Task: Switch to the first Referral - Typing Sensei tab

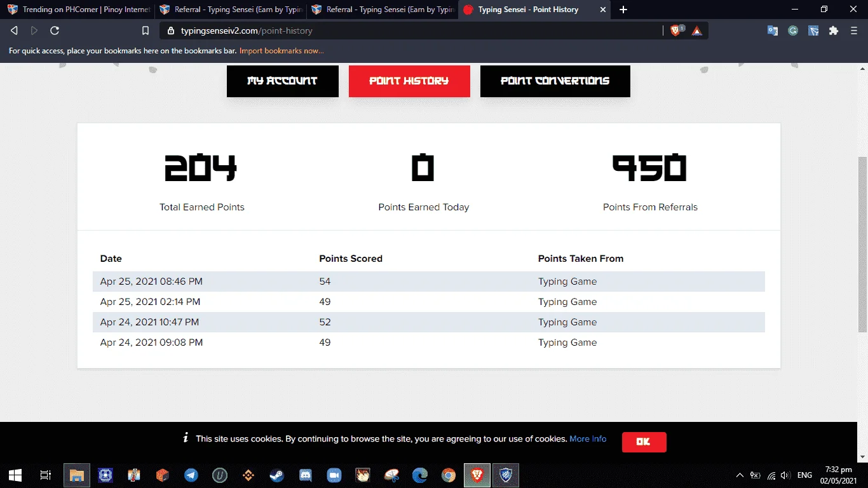Action: tap(231, 10)
